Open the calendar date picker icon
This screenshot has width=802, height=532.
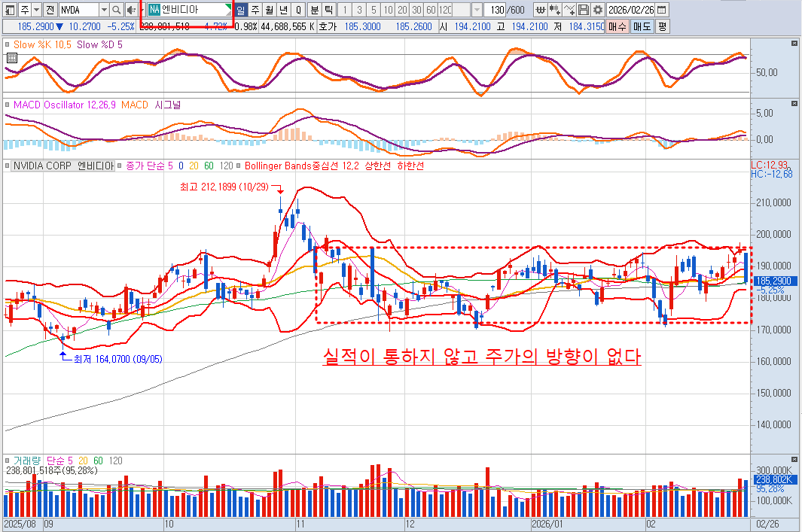[x=661, y=10]
